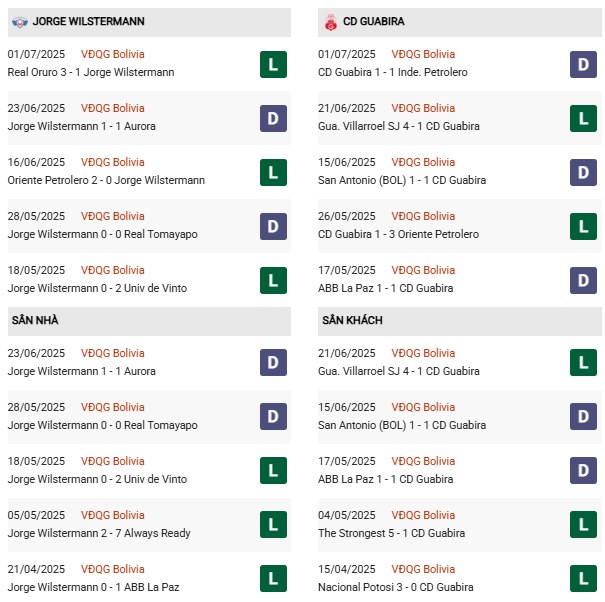Click L badge for 21/04/2025 ABB La Paz match
The image size is (605, 602).
tap(273, 578)
